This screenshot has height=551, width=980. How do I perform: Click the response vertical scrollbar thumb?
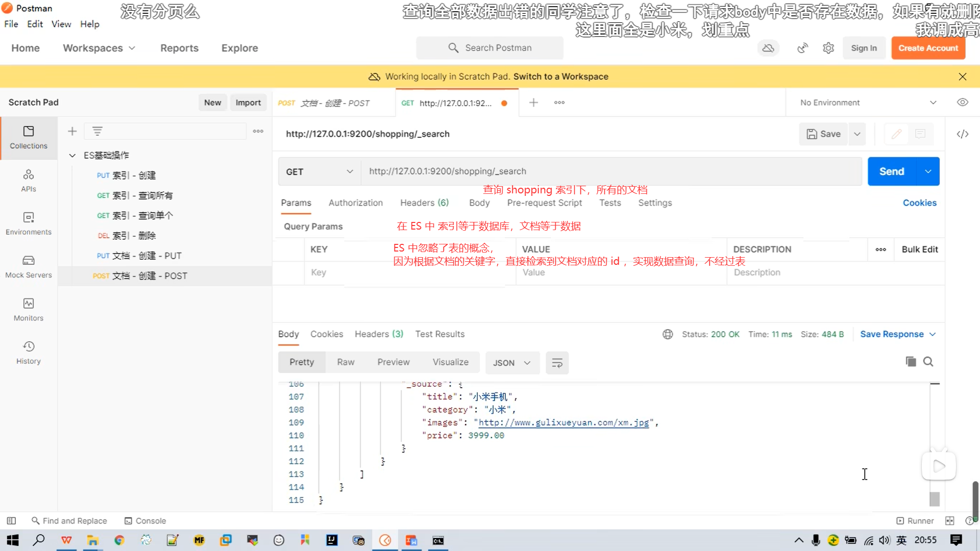(935, 498)
